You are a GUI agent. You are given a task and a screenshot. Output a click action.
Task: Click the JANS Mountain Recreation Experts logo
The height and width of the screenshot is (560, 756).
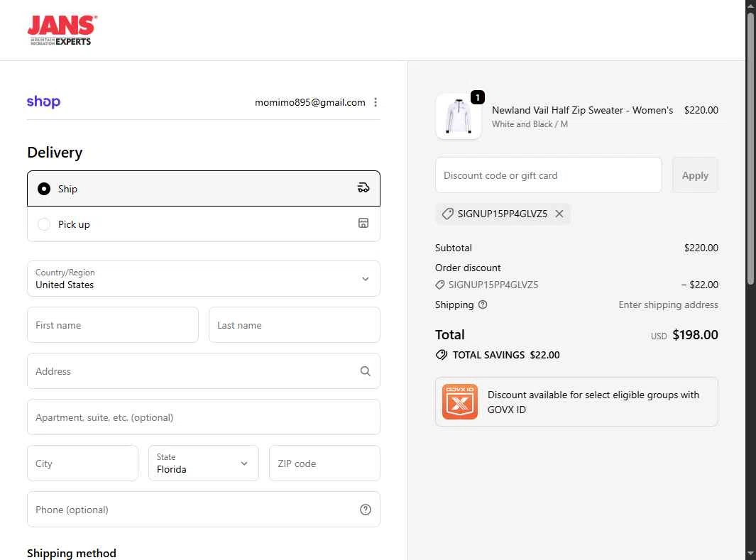62,30
